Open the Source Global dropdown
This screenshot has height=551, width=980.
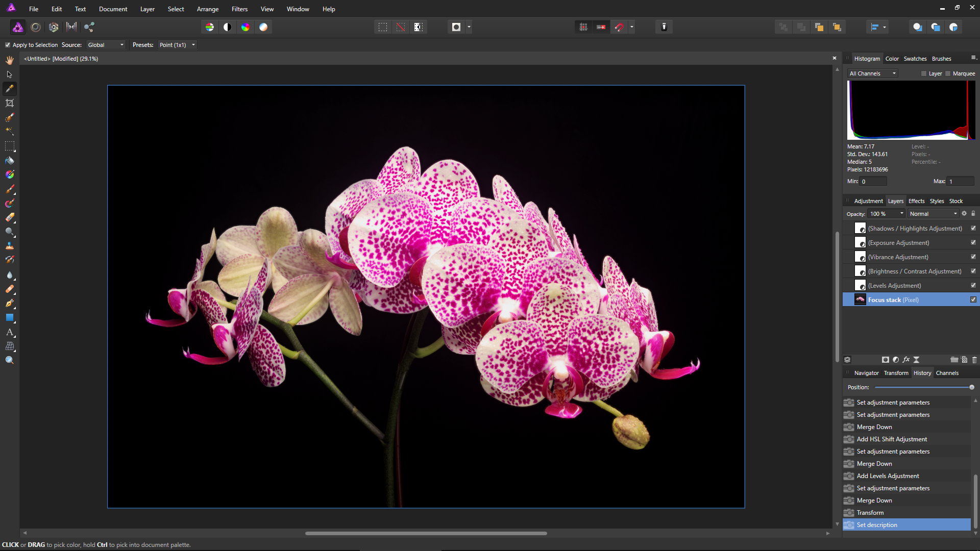[106, 45]
